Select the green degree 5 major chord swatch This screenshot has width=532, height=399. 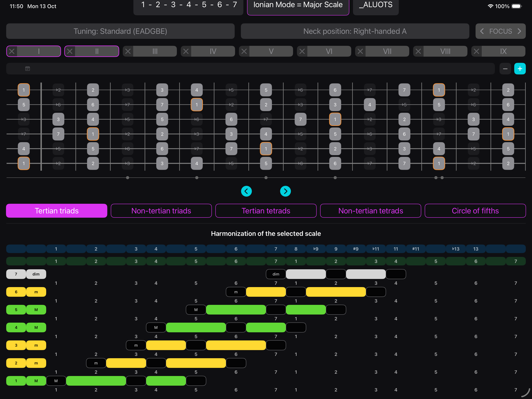(16, 309)
